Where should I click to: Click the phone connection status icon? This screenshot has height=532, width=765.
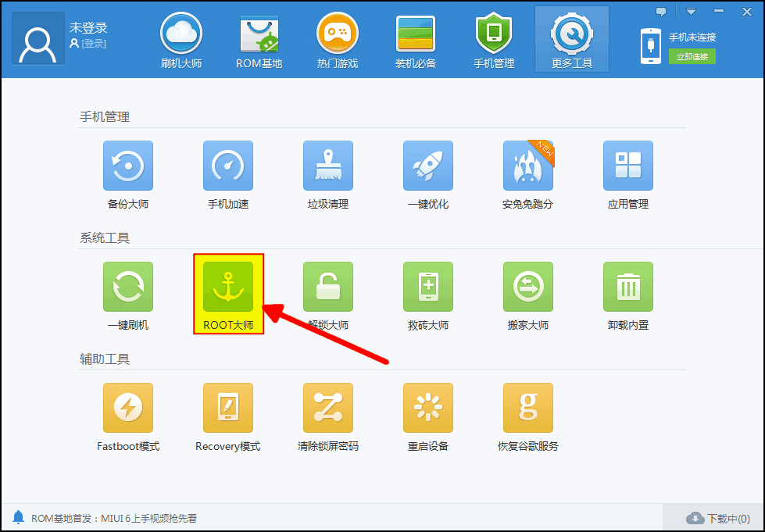(650, 46)
